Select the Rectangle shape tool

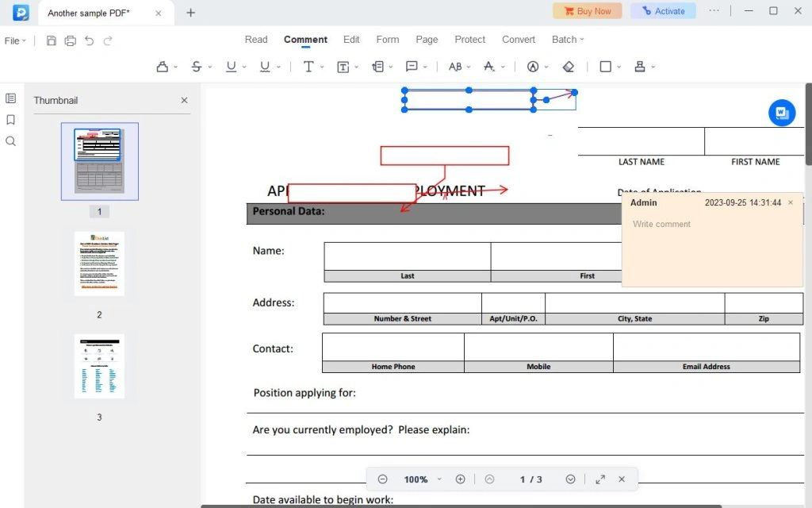tap(605, 67)
